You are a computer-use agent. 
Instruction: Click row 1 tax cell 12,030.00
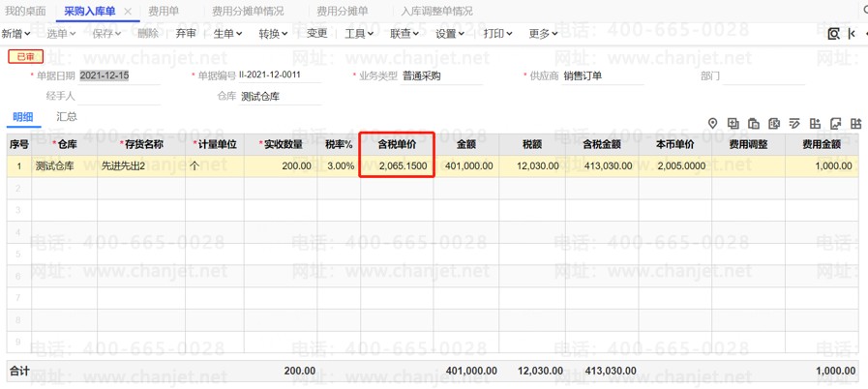pos(532,166)
